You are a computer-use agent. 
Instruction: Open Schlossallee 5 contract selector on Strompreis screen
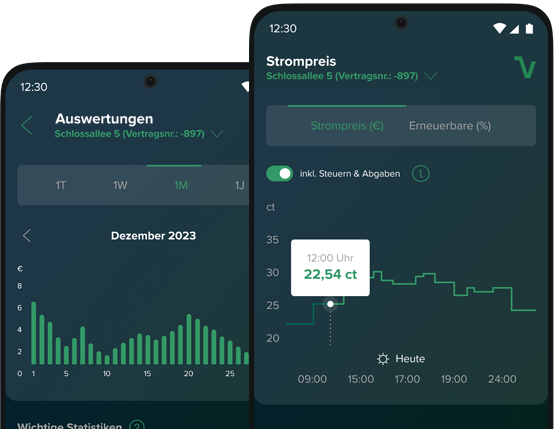point(342,76)
